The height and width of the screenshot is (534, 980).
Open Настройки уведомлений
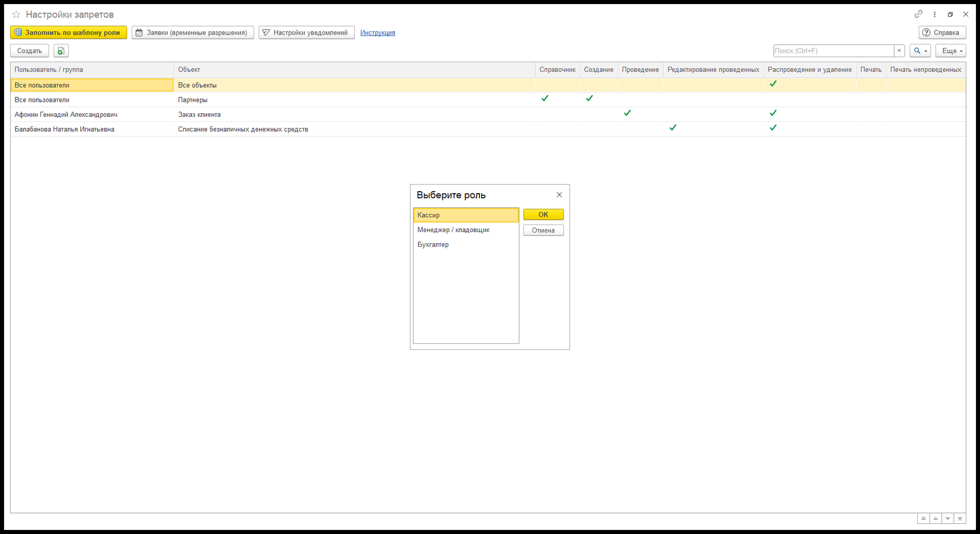[x=306, y=33]
